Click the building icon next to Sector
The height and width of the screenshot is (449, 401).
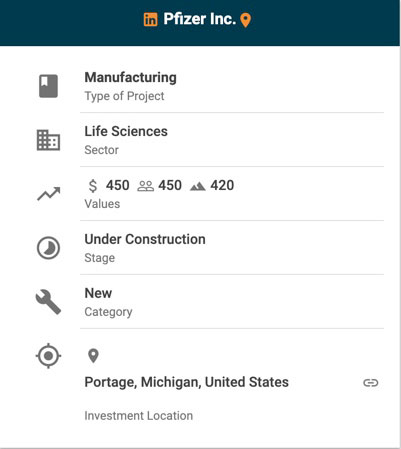tap(48, 140)
